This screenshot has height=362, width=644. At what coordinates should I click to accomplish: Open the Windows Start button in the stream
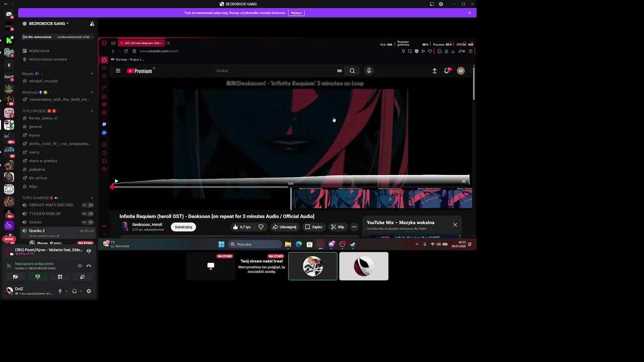[x=221, y=244]
